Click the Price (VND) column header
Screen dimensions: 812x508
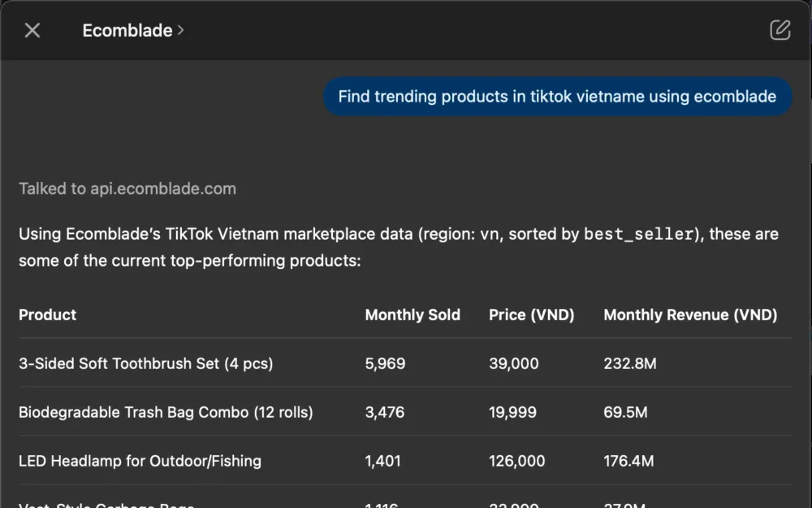point(531,315)
